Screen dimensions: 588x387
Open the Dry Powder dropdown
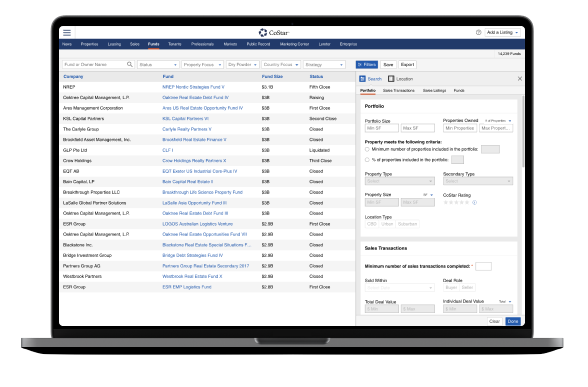click(x=243, y=64)
